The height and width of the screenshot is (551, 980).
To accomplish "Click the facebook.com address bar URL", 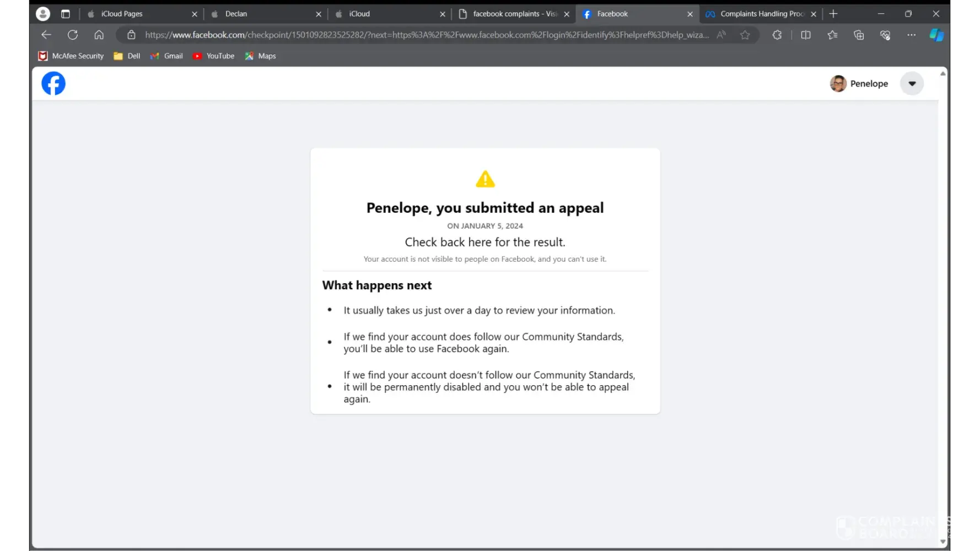I will pos(427,35).
